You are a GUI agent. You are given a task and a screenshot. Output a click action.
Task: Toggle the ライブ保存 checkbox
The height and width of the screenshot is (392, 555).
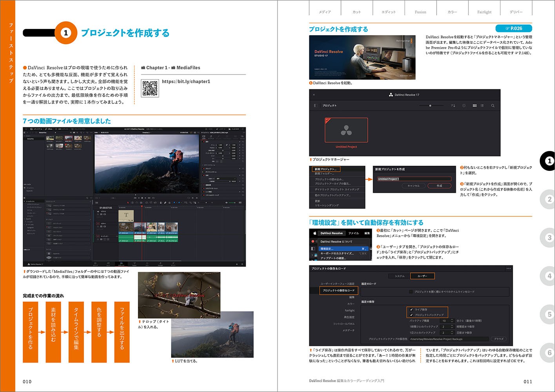click(x=411, y=309)
